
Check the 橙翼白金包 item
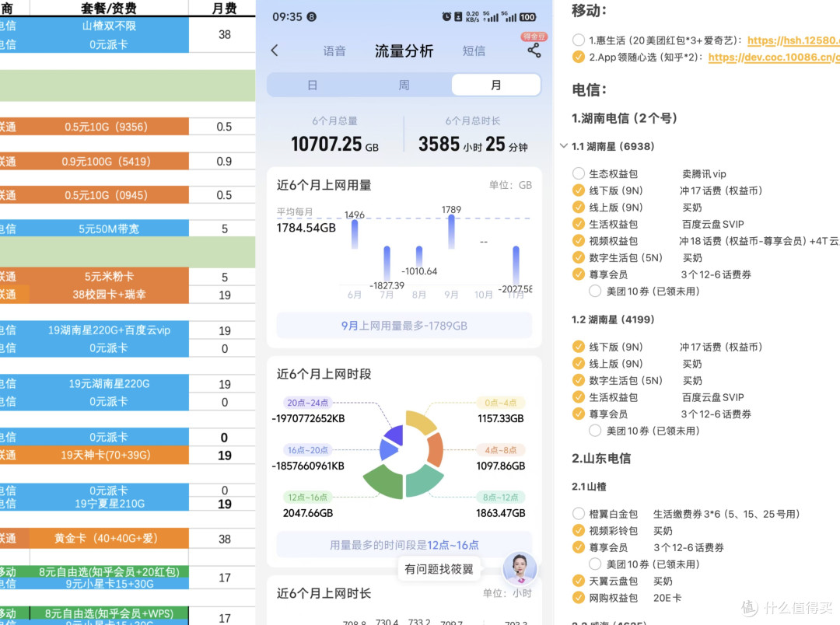(578, 514)
